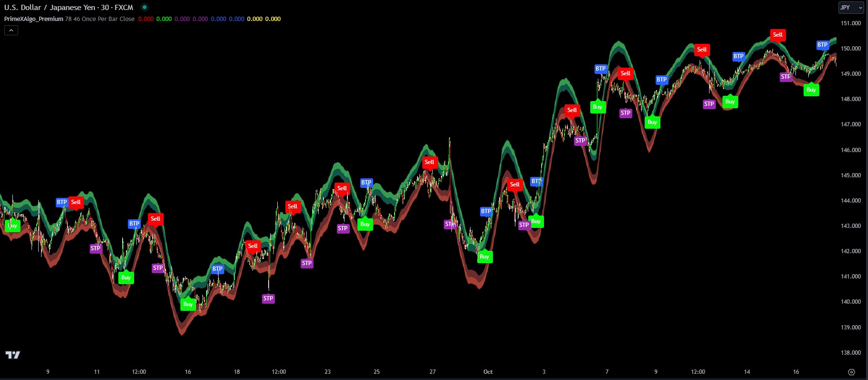Open chart settings gear on the time axis
This screenshot has height=380, width=868.
tap(851, 372)
